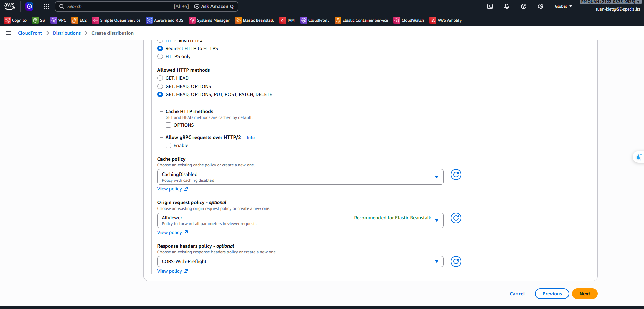
Task: Open the notifications bell
Action: (507, 6)
